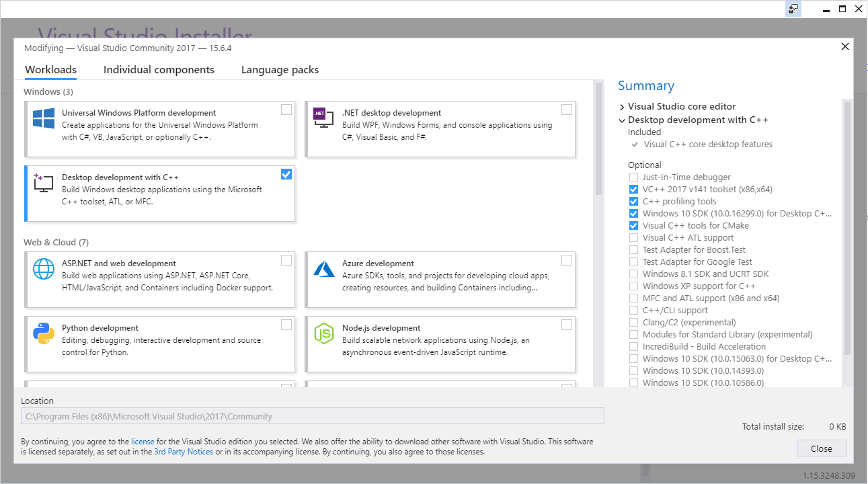This screenshot has height=484, width=868.
Task: Click the ASP.NET globe icon
Action: [x=44, y=269]
